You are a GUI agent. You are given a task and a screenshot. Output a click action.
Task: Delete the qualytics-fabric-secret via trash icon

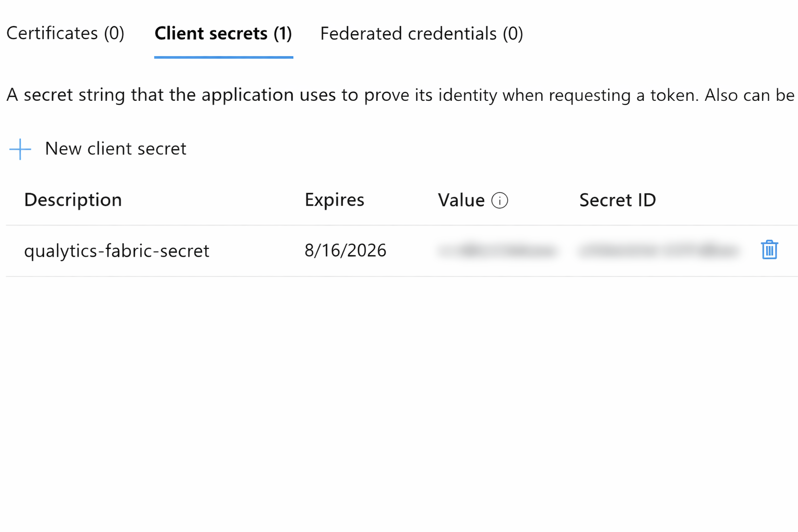(769, 250)
